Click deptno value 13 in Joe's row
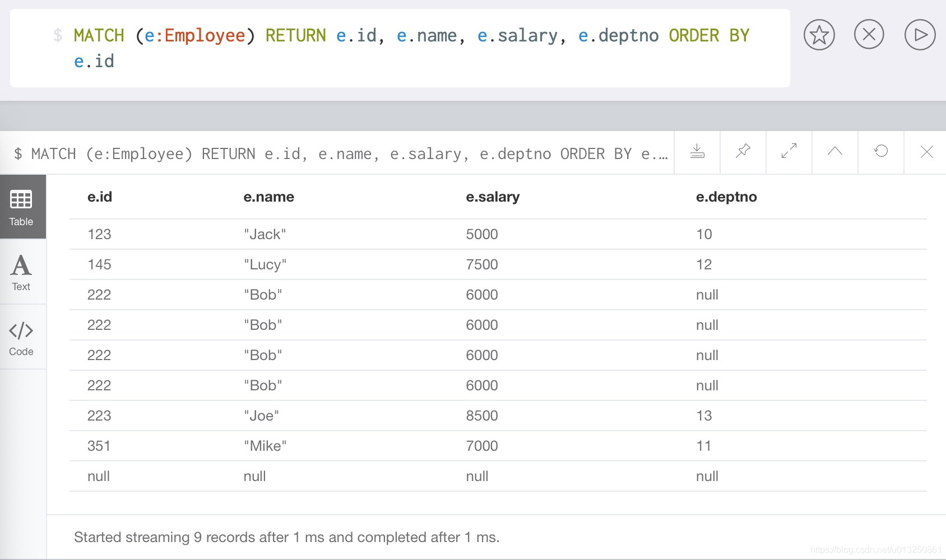946x560 pixels. 704,416
